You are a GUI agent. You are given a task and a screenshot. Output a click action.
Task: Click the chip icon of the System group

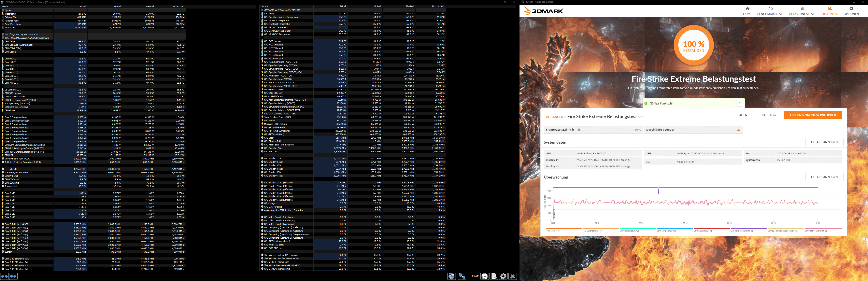click(3, 10)
